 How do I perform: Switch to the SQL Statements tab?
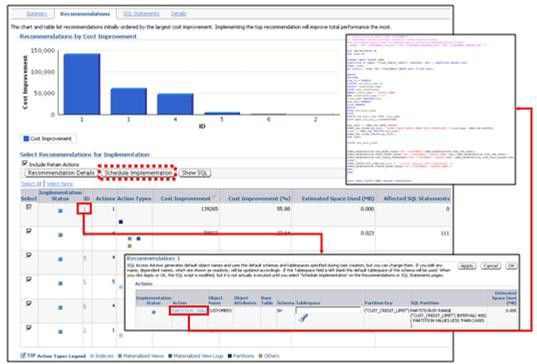pos(141,14)
